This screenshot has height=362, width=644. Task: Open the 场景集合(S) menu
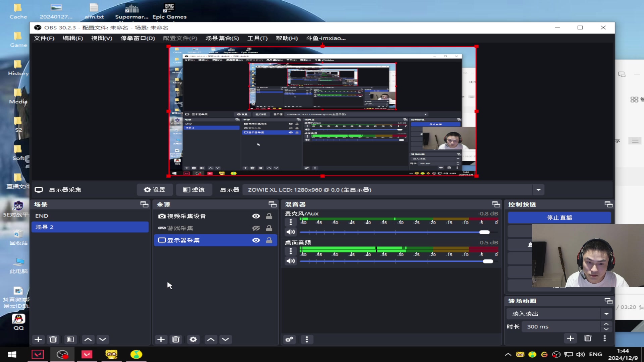222,38
